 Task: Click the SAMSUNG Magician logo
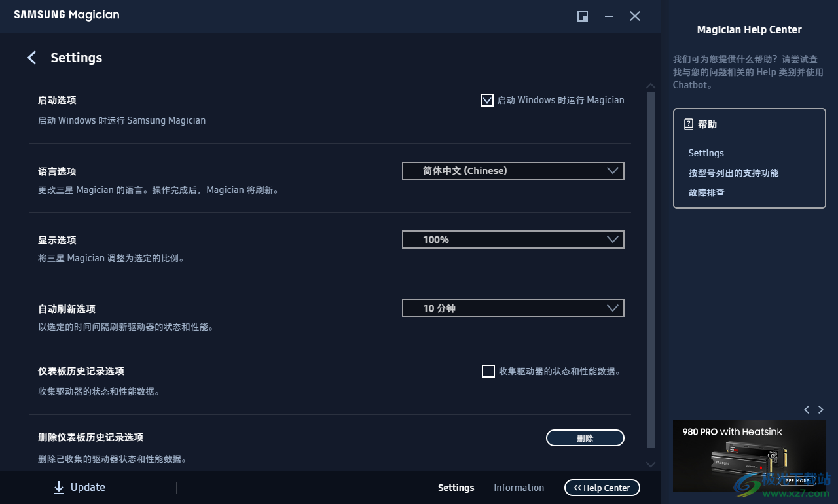click(66, 15)
